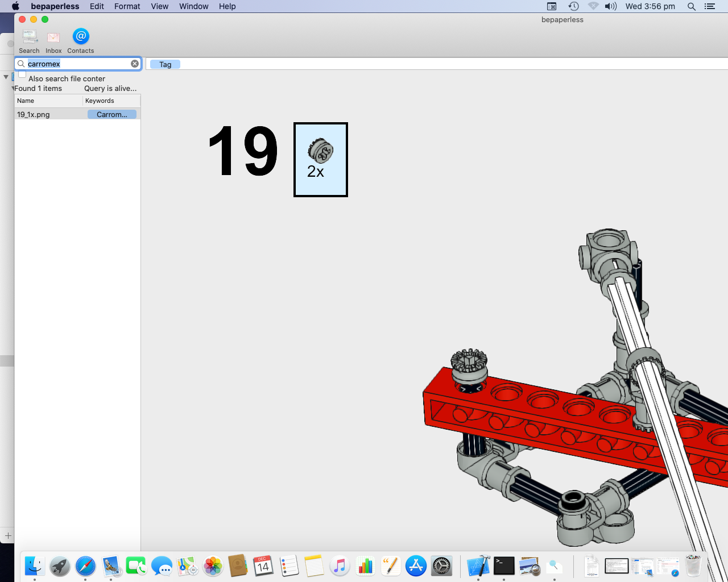Open Spotlight search in menu bar
This screenshot has height=582, width=728.
click(x=691, y=6)
